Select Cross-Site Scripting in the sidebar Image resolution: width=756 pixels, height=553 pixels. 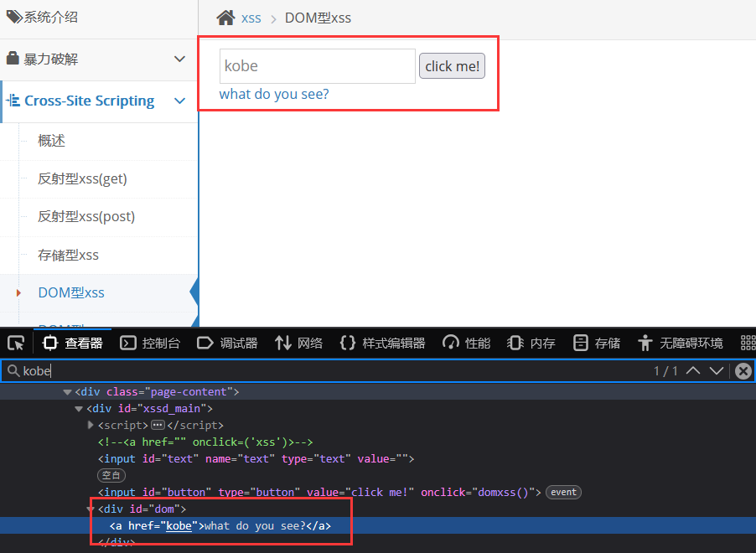(x=89, y=101)
